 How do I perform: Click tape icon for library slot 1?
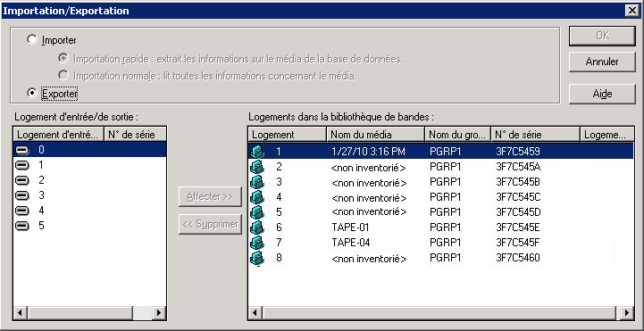point(257,152)
